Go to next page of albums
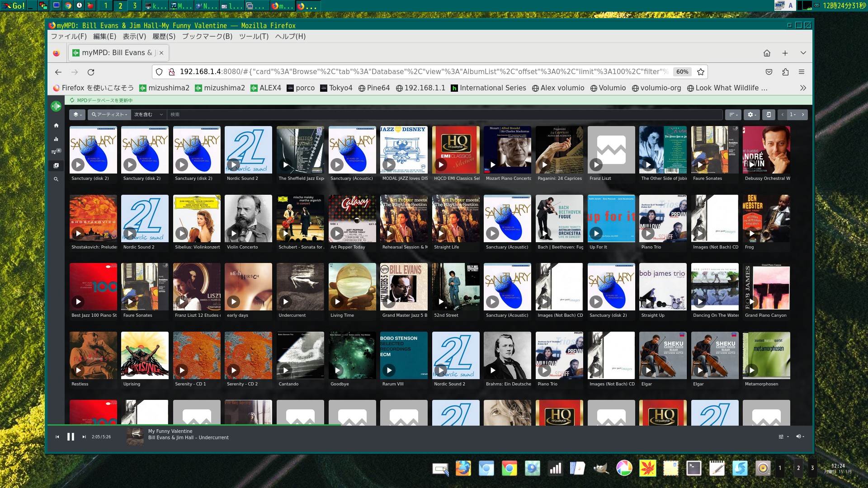Screen dimensions: 868x488 [x=803, y=115]
